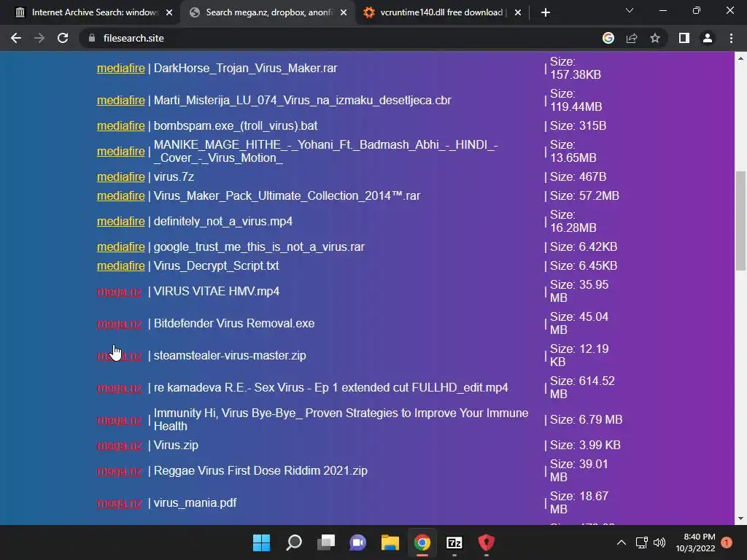The width and height of the screenshot is (747, 560).
Task: Switch to vcruntime140.dll free download tab
Action: click(x=441, y=12)
